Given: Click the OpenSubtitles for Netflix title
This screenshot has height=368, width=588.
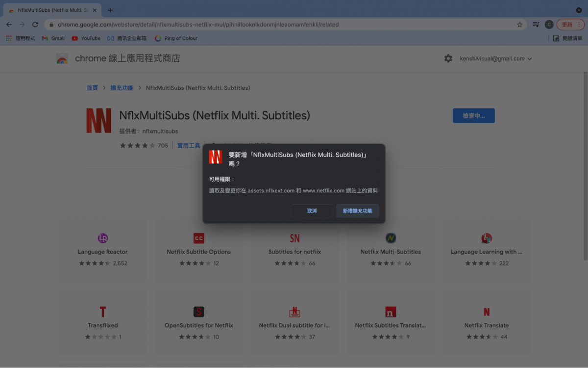Looking at the screenshot, I should click(198, 325).
